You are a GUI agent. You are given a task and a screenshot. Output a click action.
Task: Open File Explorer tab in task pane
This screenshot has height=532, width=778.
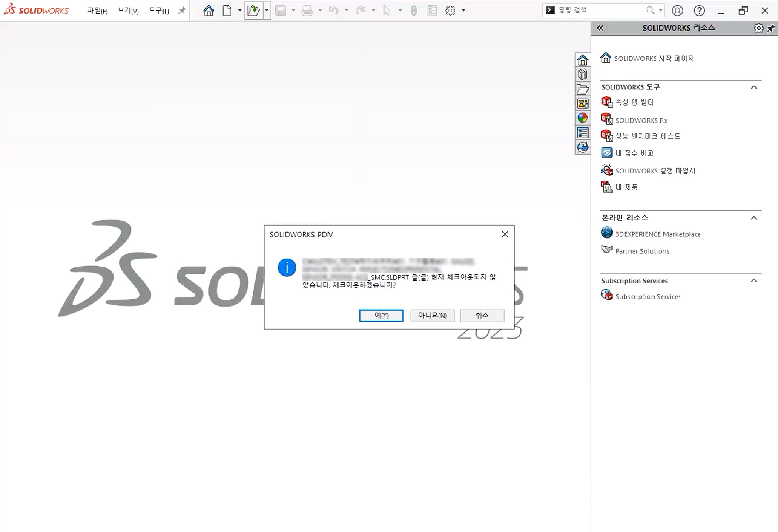click(583, 89)
